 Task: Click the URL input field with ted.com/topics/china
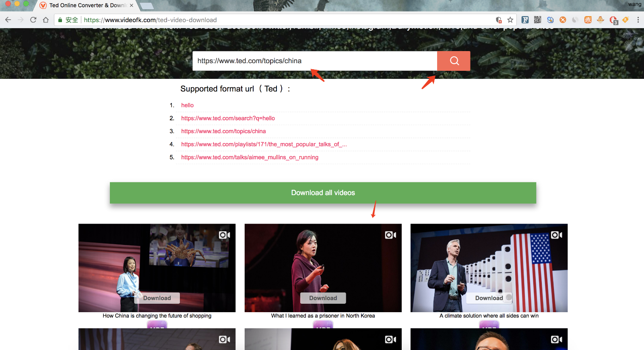tap(315, 61)
